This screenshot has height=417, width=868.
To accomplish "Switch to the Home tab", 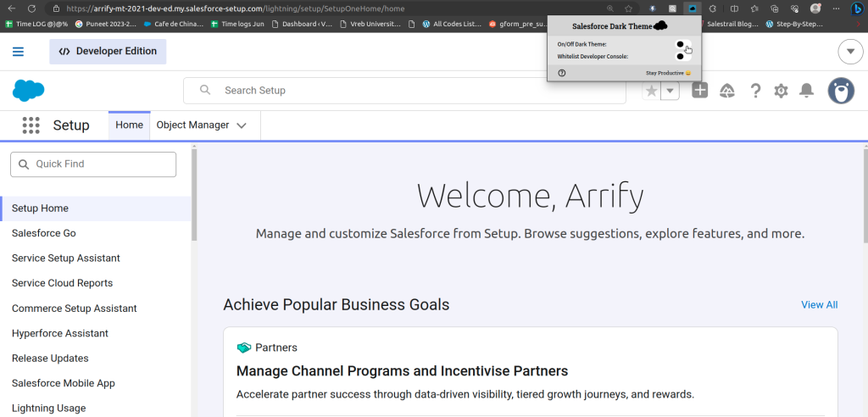I will (x=129, y=125).
